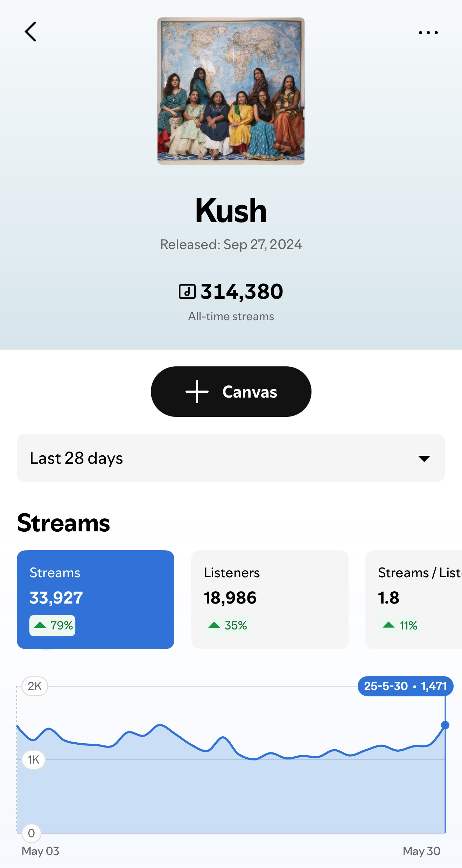Click the 11% growth arrow indicator
This screenshot has height=868, width=462.
[x=389, y=625]
